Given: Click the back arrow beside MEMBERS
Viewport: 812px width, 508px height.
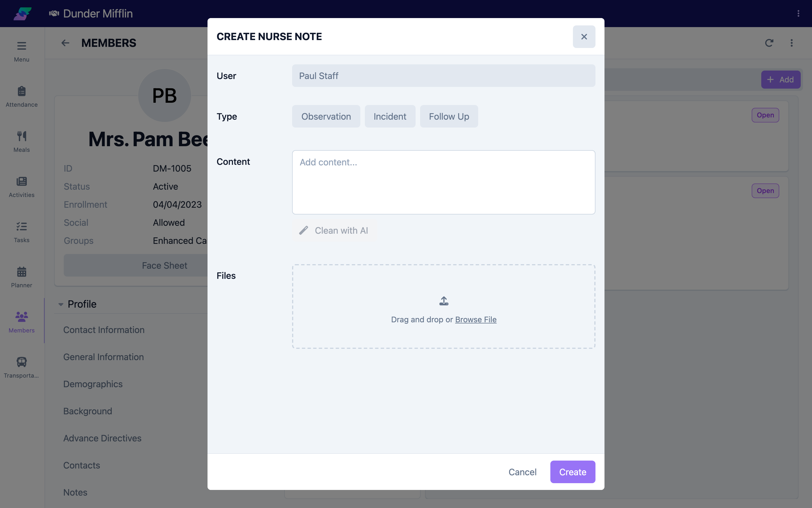Looking at the screenshot, I should [x=65, y=43].
